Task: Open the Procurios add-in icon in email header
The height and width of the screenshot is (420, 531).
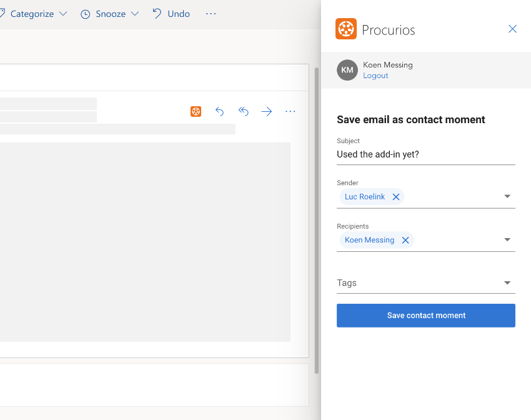Action: coord(196,111)
